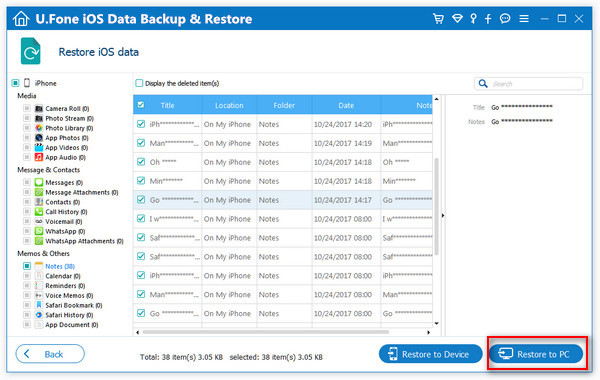Click the Reminders icon
The height and width of the screenshot is (380, 600).
click(39, 285)
